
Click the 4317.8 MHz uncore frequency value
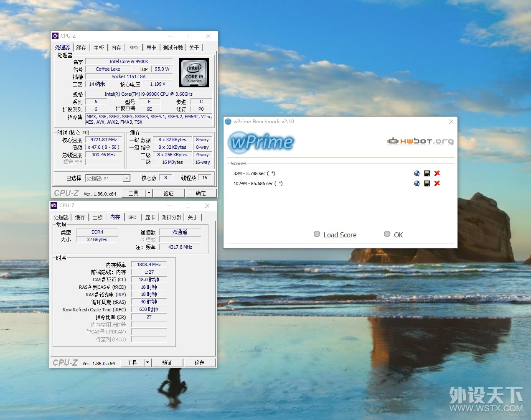[x=180, y=247]
